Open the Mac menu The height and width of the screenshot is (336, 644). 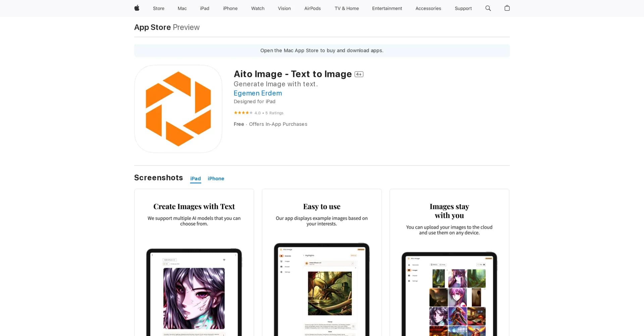pos(182,8)
